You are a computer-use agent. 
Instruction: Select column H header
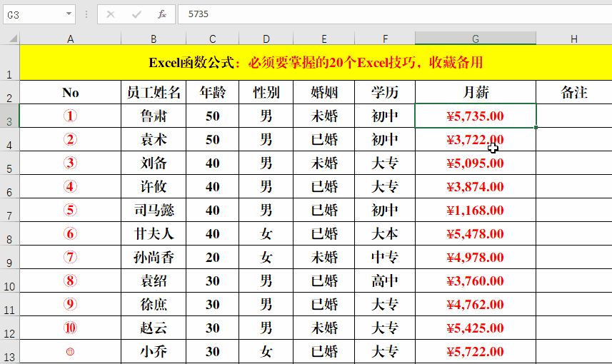point(573,39)
